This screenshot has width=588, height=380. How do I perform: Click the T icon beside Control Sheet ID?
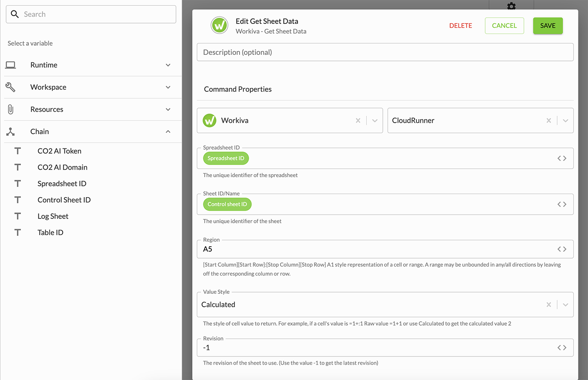click(17, 200)
